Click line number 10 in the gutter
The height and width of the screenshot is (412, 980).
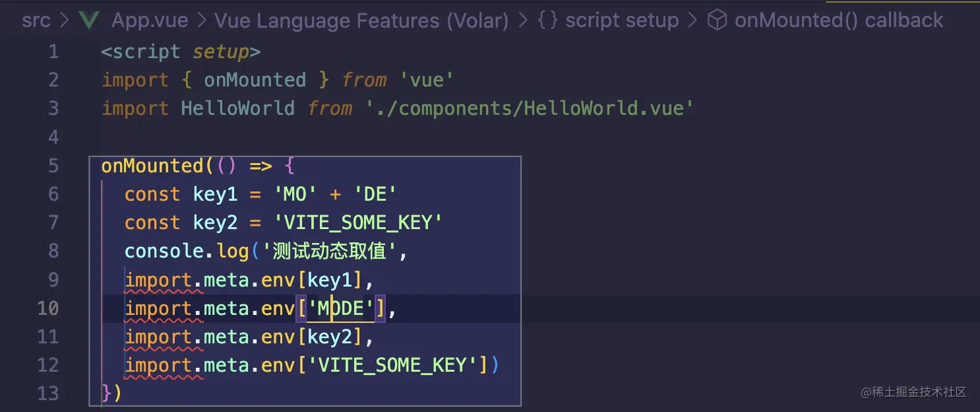coord(47,308)
